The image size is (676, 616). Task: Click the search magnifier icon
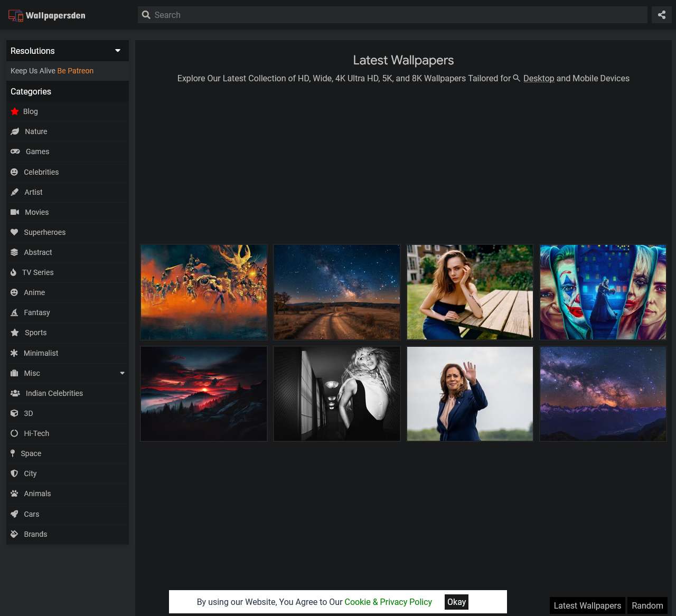(146, 15)
